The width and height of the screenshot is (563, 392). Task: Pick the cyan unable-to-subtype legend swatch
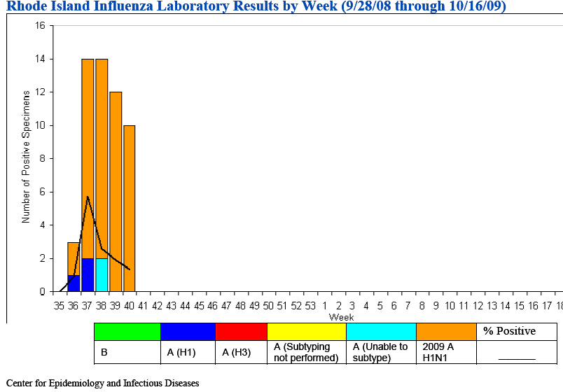[x=381, y=331]
